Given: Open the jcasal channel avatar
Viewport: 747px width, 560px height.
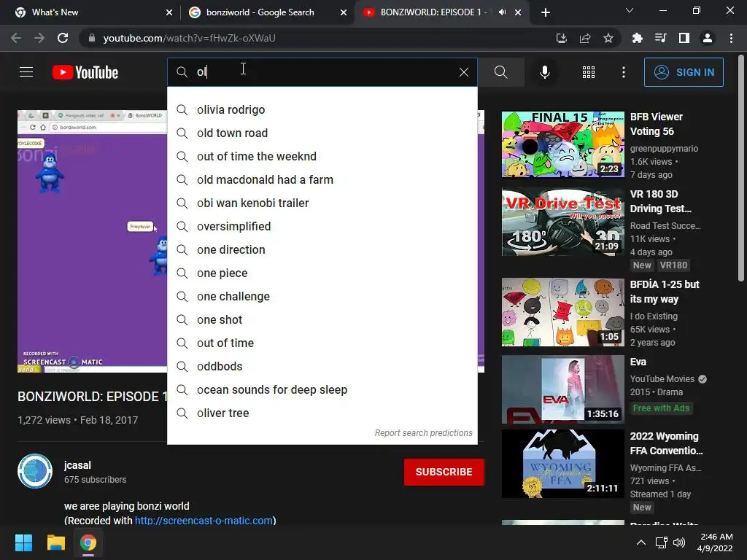Looking at the screenshot, I should pyautogui.click(x=35, y=471).
